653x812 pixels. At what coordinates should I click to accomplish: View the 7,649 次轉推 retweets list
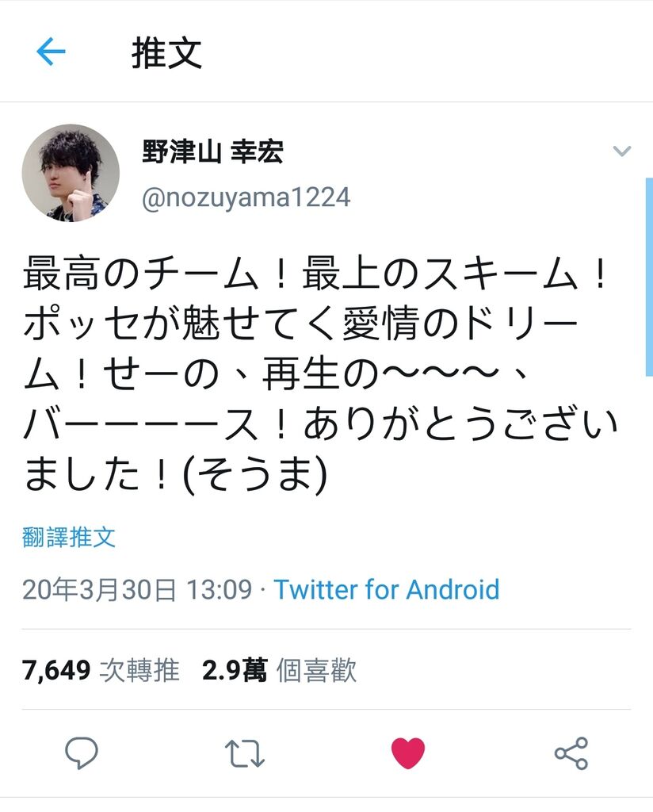(101, 670)
